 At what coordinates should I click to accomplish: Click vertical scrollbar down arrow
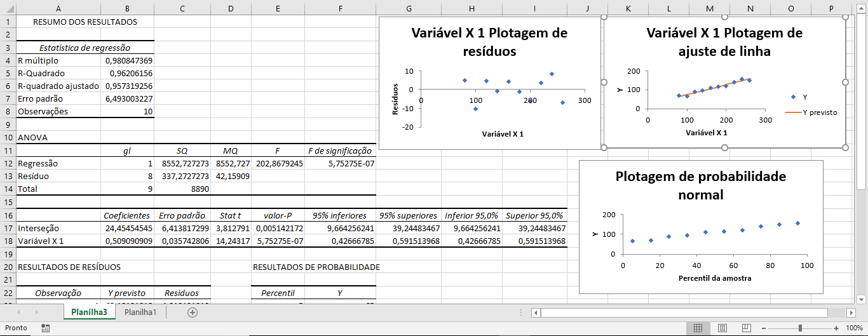(862, 298)
